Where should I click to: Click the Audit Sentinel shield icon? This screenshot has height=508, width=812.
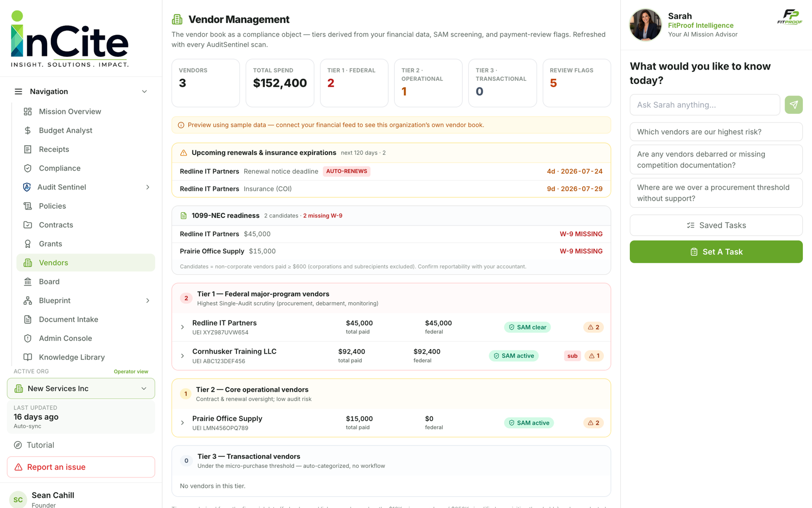(27, 187)
